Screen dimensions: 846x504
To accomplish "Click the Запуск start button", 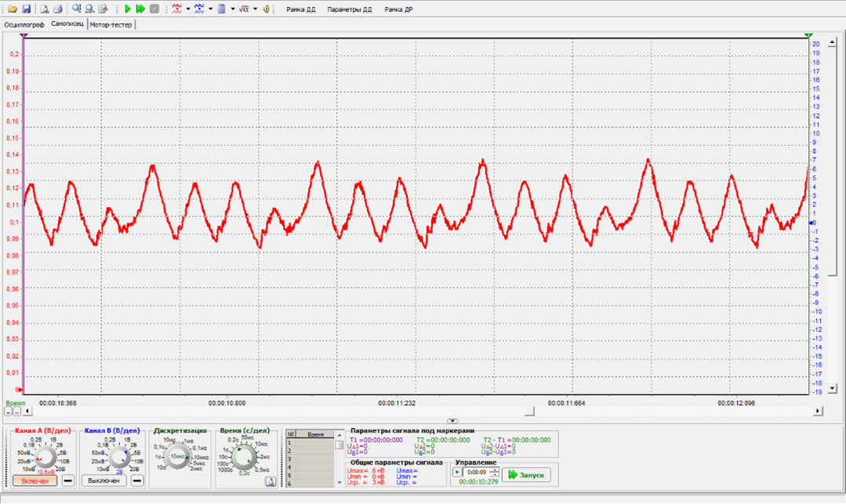I will click(526, 475).
